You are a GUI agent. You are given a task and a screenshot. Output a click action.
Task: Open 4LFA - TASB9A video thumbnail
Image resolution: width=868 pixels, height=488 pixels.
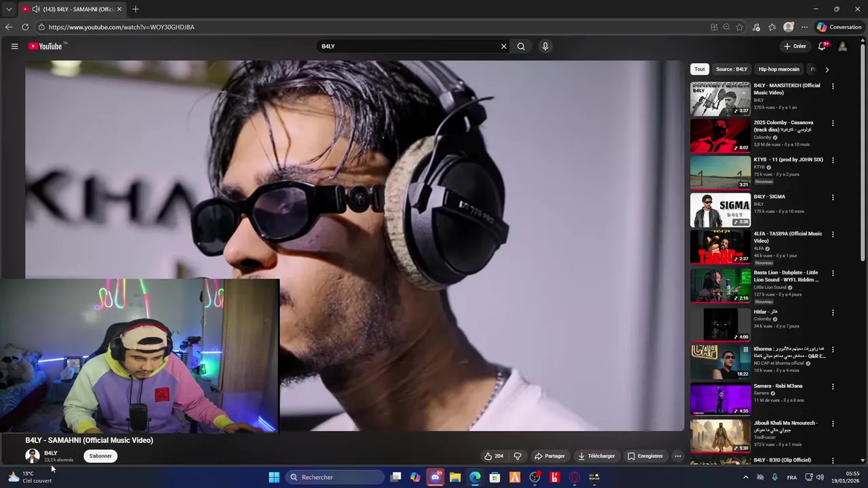[x=720, y=247]
